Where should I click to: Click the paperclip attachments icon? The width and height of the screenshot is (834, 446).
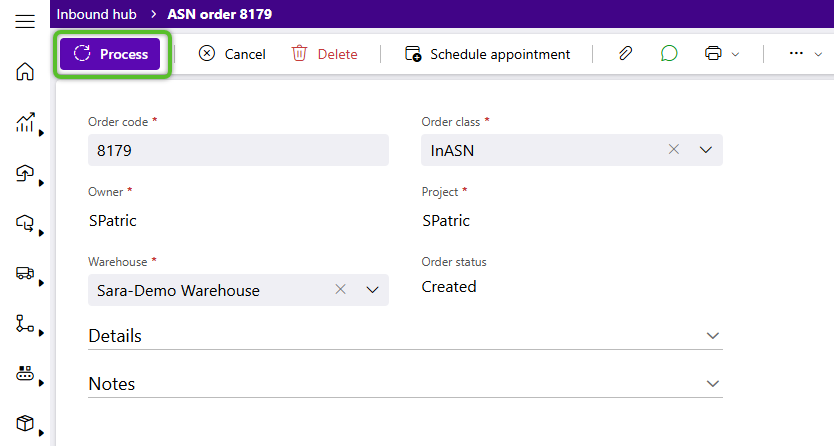tap(625, 53)
